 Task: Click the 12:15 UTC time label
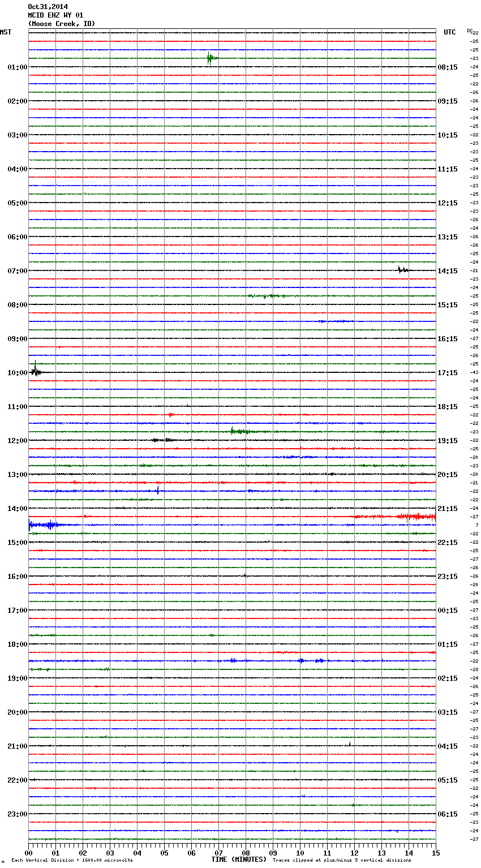[448, 203]
